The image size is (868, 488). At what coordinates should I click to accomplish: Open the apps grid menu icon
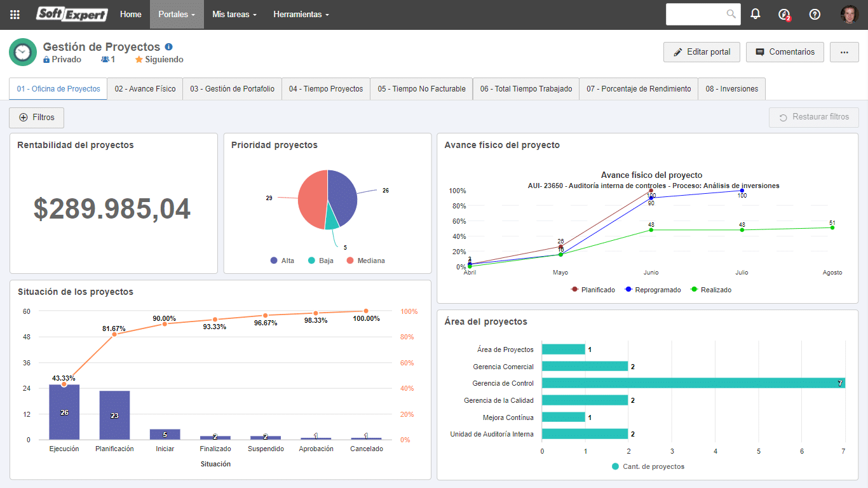tap(15, 14)
